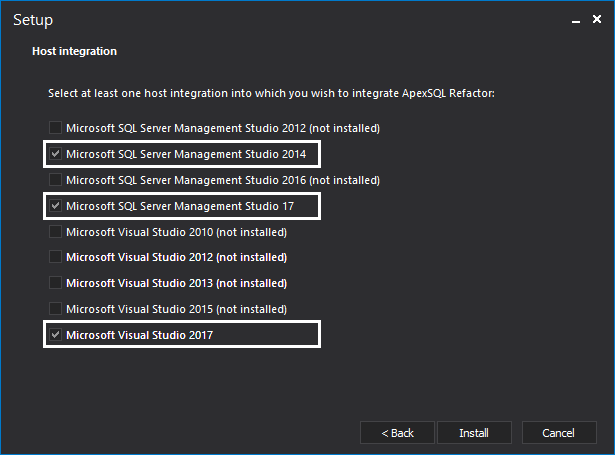Uncheck the Microsoft Visual Studio 2017 checkbox

55,334
